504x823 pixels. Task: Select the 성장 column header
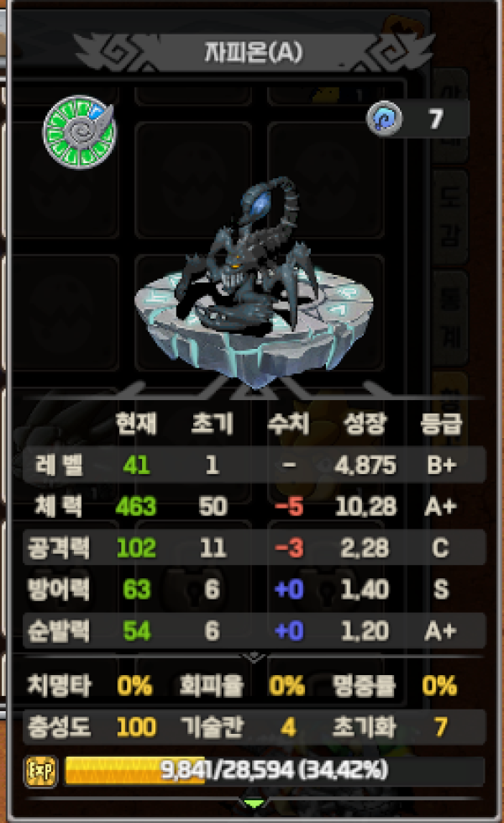pos(365,423)
